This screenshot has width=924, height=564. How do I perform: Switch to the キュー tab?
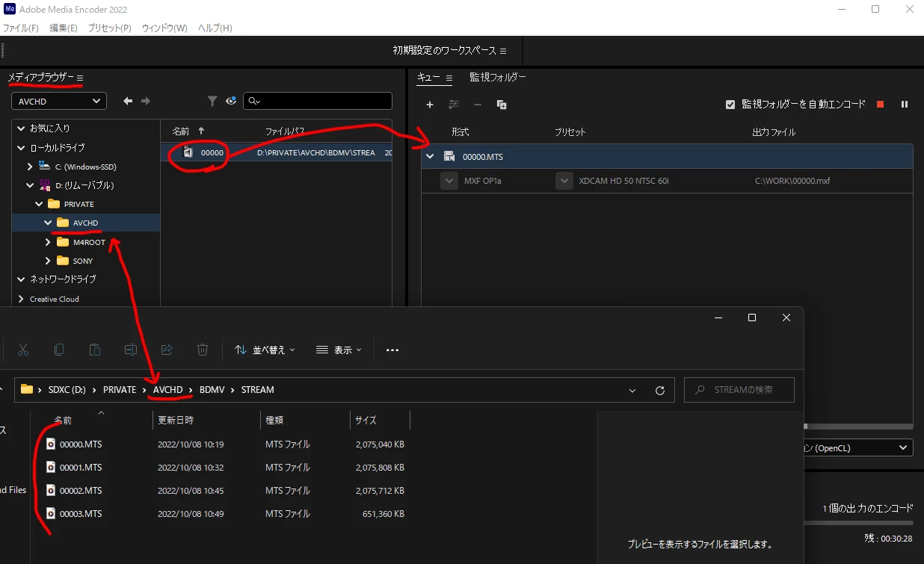pyautogui.click(x=428, y=78)
